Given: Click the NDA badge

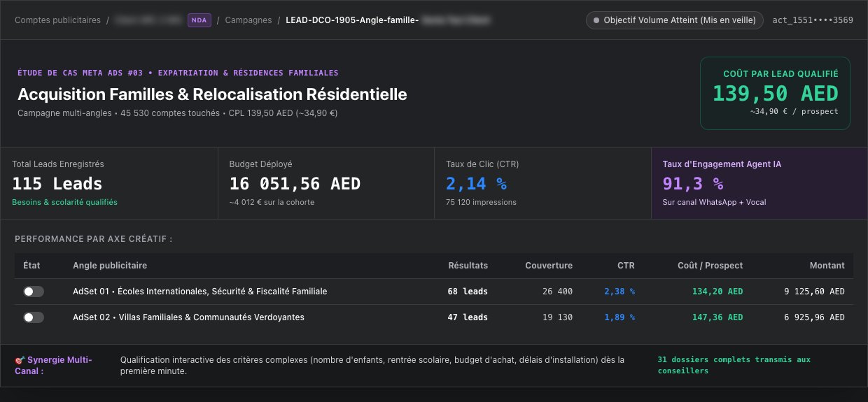Looking at the screenshot, I should [x=199, y=20].
